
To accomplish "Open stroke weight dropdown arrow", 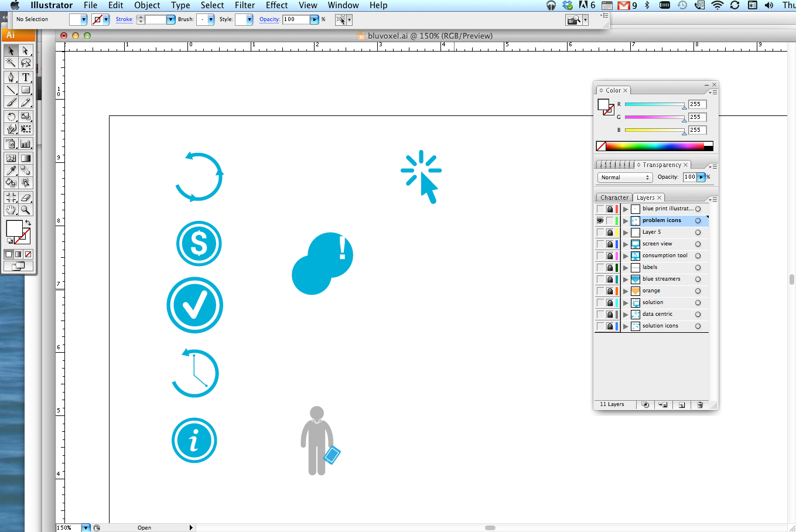I will point(170,19).
